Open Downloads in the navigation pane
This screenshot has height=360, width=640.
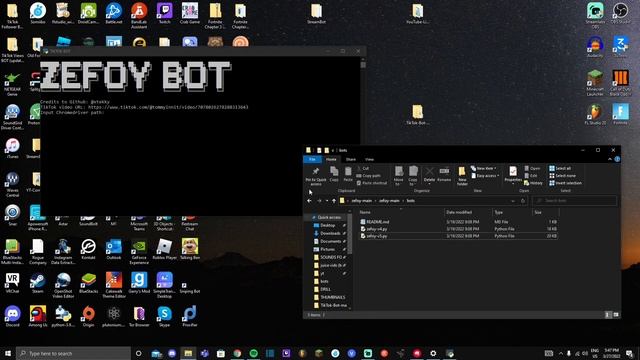(x=329, y=233)
